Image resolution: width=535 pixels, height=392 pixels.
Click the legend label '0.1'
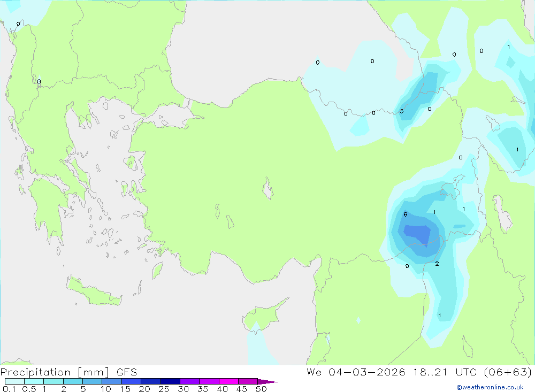(x=9, y=389)
